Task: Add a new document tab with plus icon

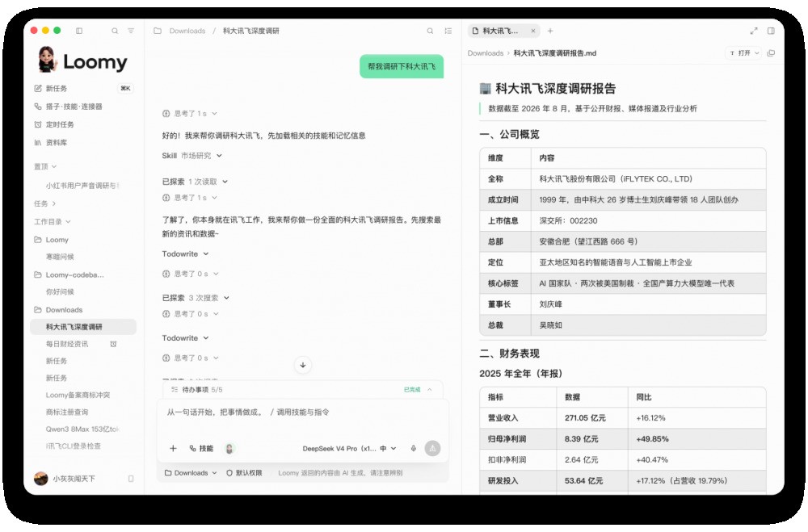Action: tap(550, 31)
